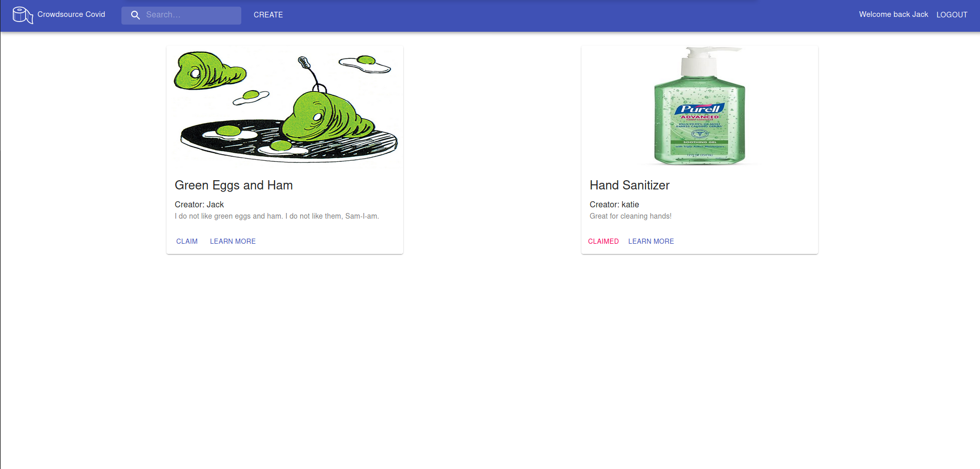The image size is (980, 469).
Task: Learn more about Green Eggs and Ham
Action: (x=233, y=241)
